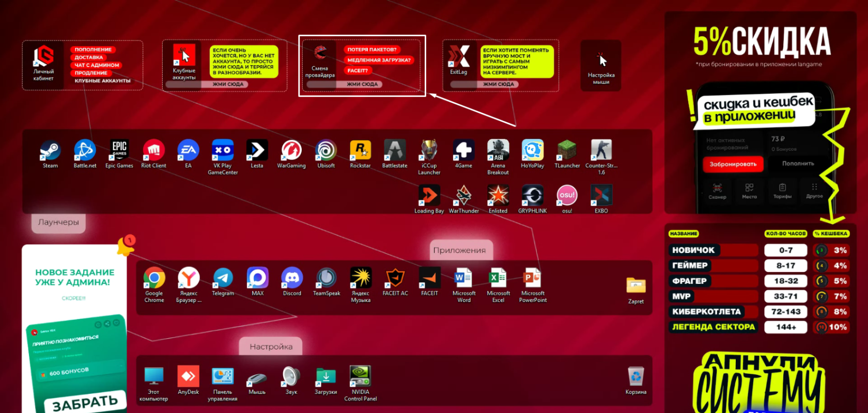This screenshot has width=868, height=413.
Task: Launch Ubisoft Connect icon
Action: click(x=326, y=150)
